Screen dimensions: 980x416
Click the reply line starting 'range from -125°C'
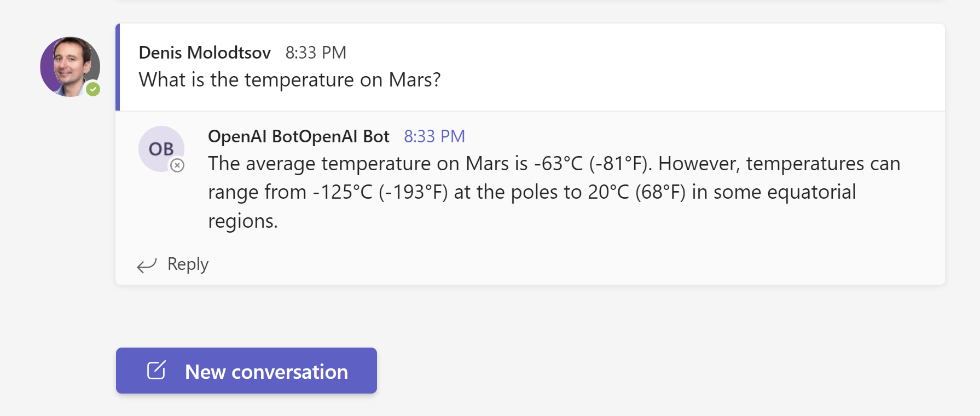531,192
